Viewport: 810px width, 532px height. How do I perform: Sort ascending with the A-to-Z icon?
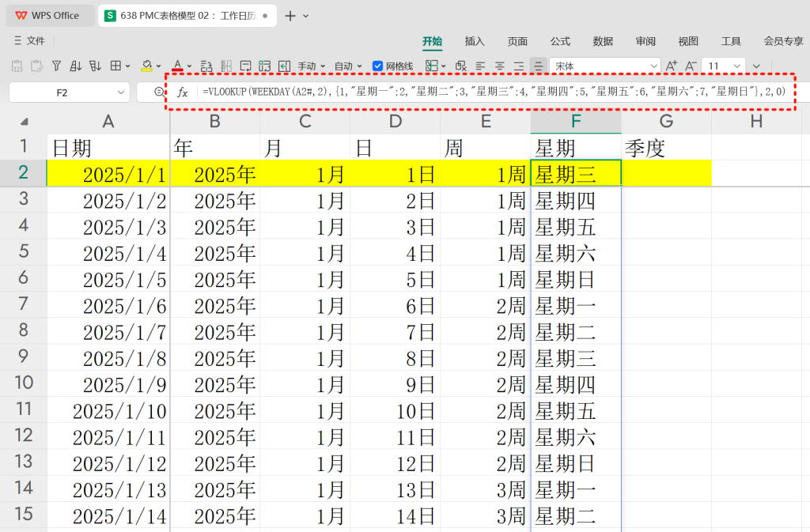pos(76,66)
